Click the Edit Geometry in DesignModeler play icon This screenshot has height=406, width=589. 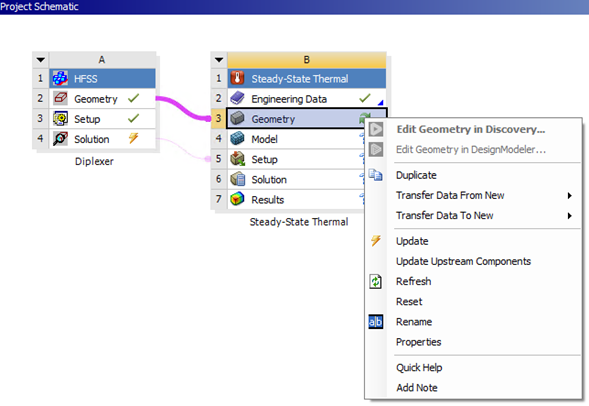pyautogui.click(x=376, y=149)
